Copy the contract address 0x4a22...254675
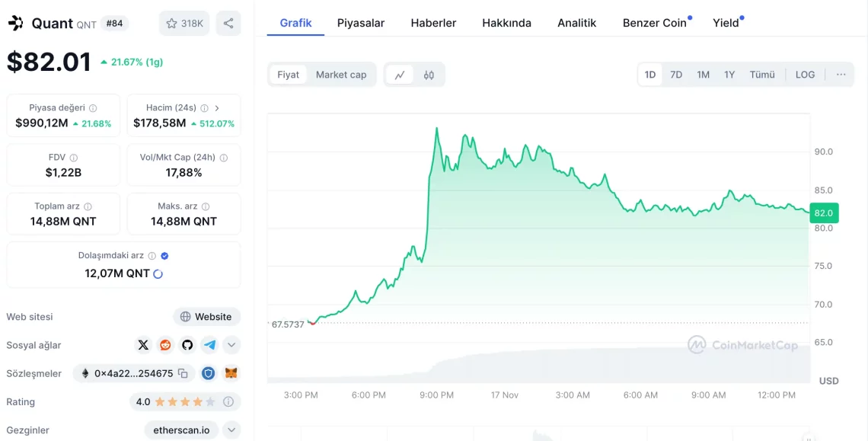The width and height of the screenshot is (868, 441). [183, 373]
